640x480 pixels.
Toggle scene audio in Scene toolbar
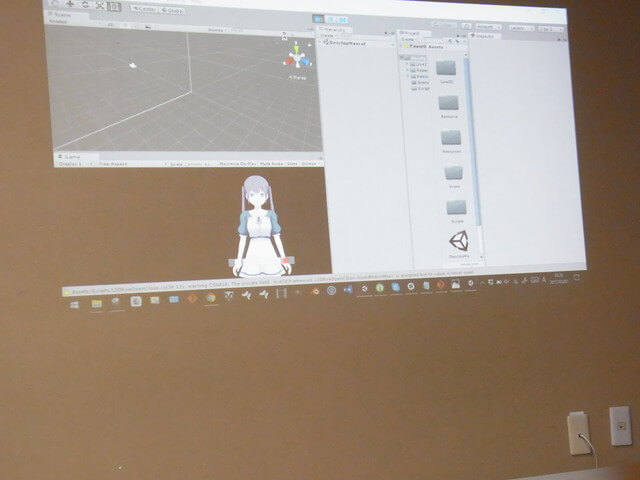[x=136, y=26]
